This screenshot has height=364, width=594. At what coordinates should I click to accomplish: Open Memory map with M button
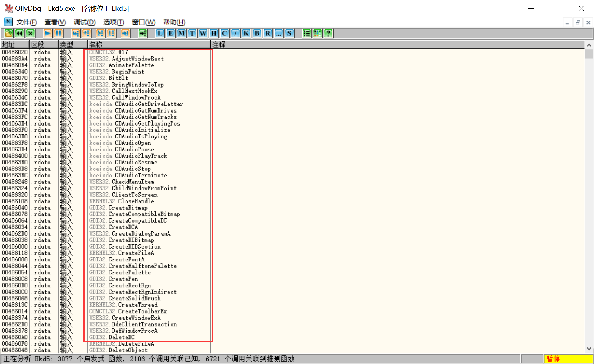(x=181, y=33)
